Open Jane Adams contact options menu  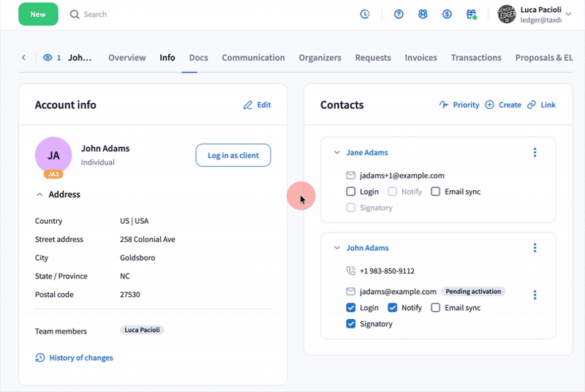click(x=535, y=153)
